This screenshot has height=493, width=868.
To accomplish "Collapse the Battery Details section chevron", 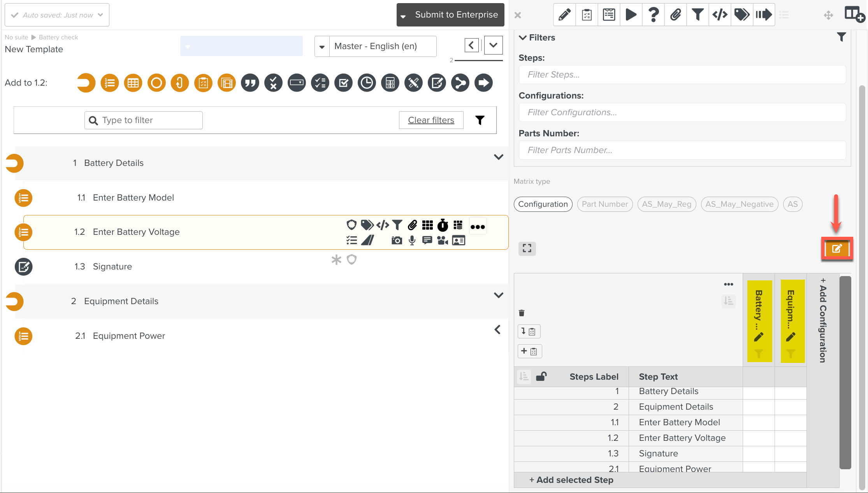I will [498, 157].
